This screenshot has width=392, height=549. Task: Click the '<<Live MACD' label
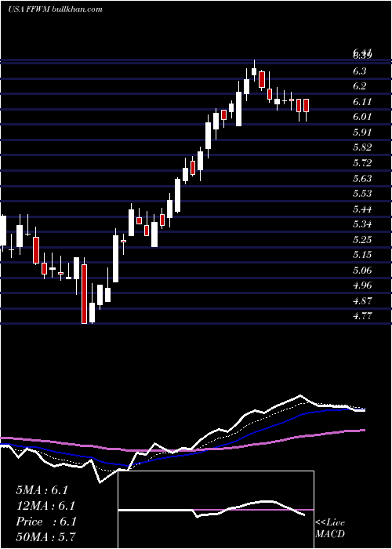[330, 528]
